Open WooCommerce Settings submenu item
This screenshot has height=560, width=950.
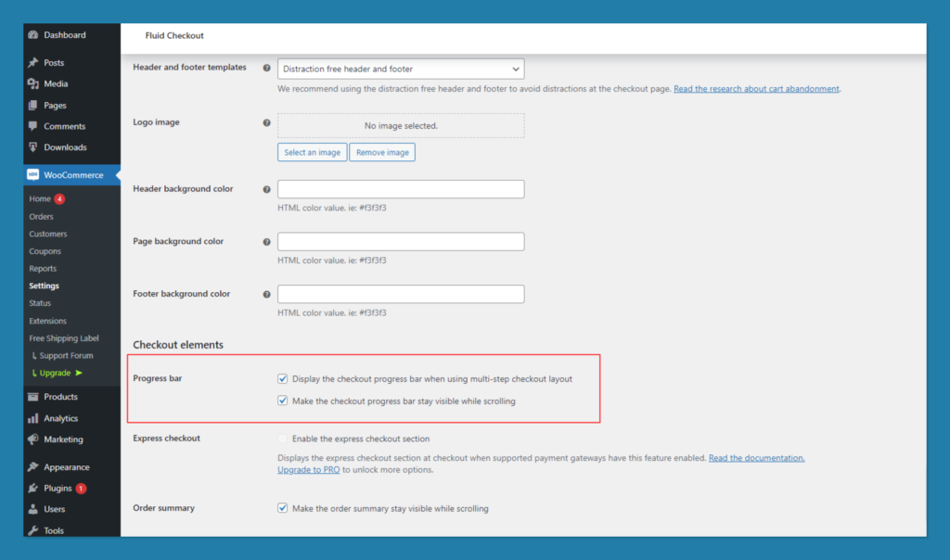(x=45, y=286)
